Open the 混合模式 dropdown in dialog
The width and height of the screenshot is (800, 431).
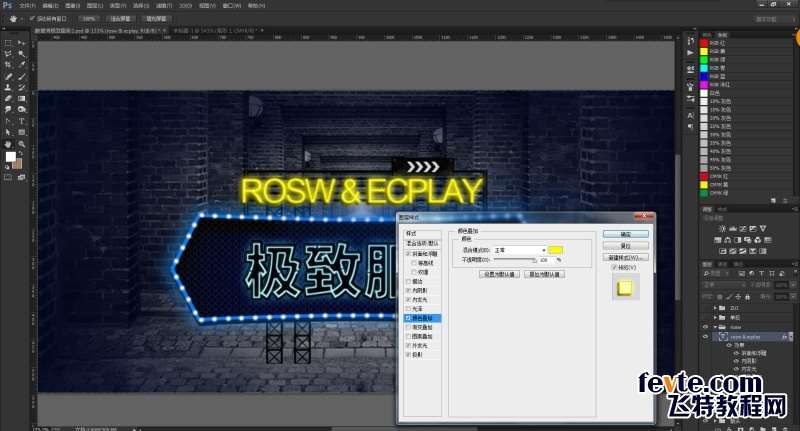point(519,250)
